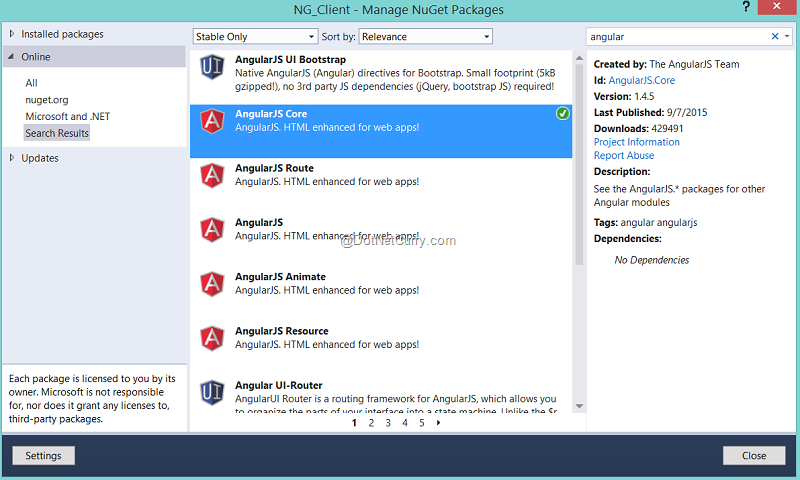Click the Version: 1.4.5 detail text
This screenshot has width=800, height=480.
pyautogui.click(x=624, y=96)
